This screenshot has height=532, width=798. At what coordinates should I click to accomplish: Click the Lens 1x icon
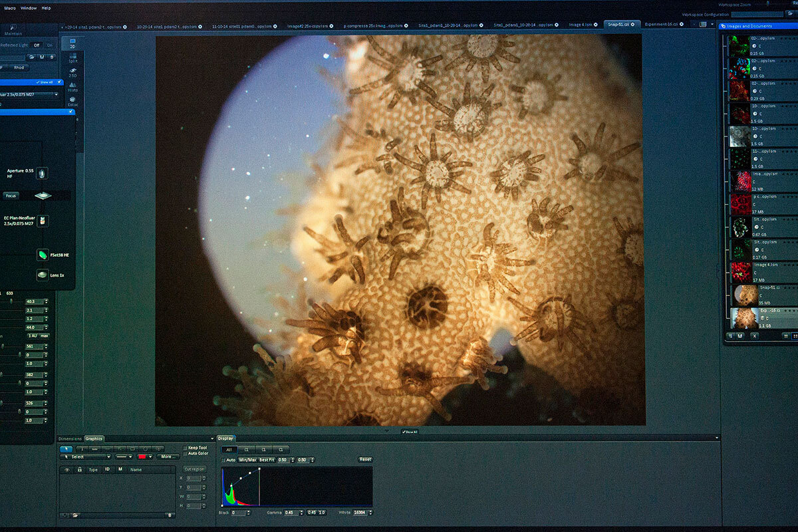pos(43,274)
